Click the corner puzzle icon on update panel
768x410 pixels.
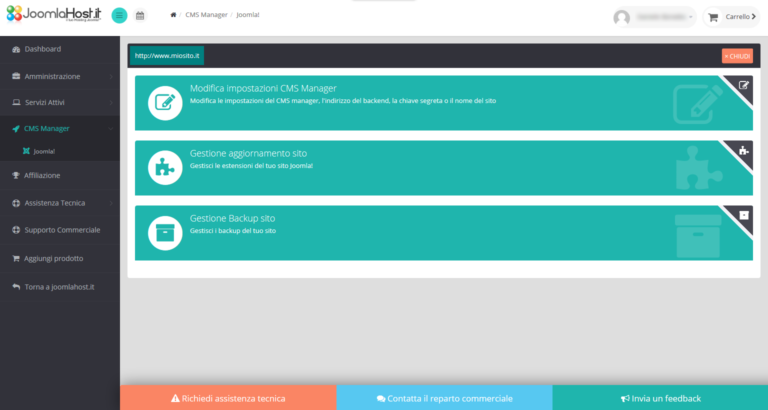click(743, 150)
